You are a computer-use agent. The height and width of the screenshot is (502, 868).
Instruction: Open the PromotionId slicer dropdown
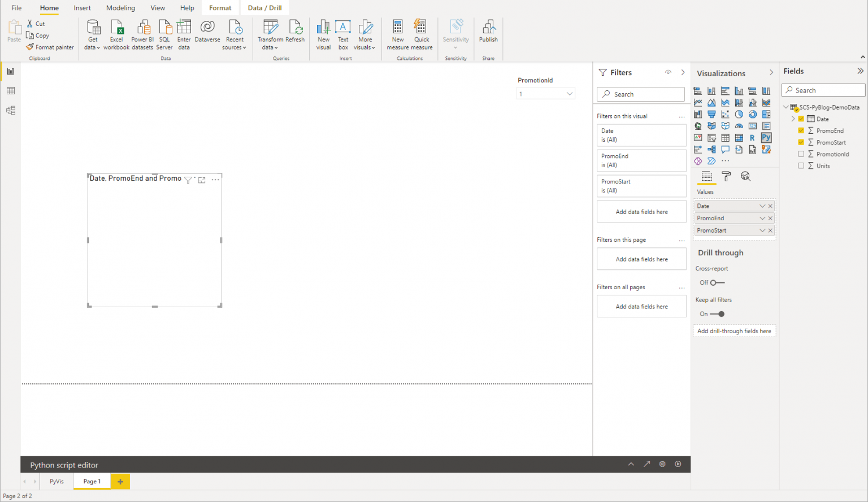[569, 93]
